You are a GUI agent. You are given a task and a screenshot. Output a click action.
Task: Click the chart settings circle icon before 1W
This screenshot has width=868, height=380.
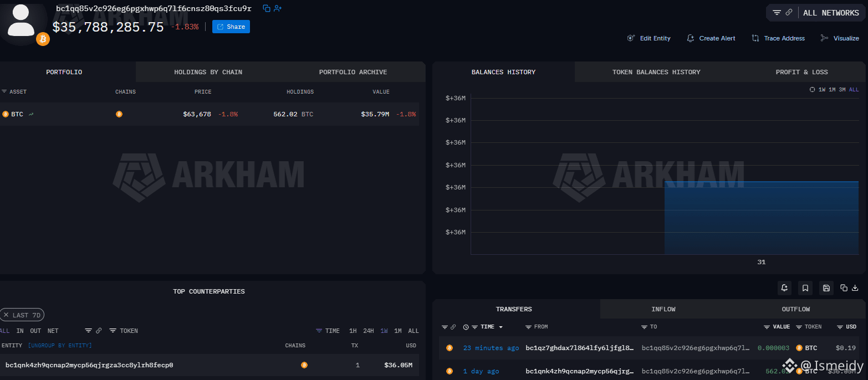[813, 90]
